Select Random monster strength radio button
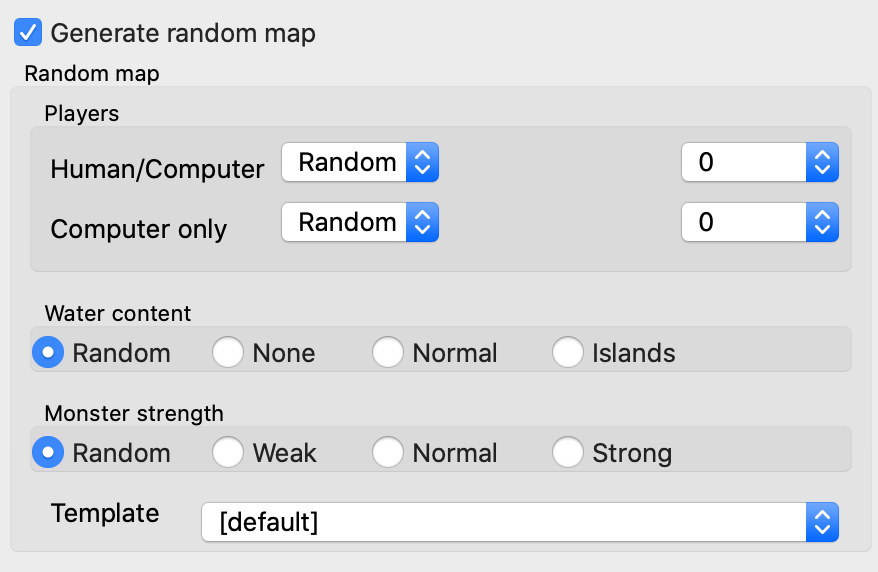This screenshot has width=878, height=572. coord(48,453)
